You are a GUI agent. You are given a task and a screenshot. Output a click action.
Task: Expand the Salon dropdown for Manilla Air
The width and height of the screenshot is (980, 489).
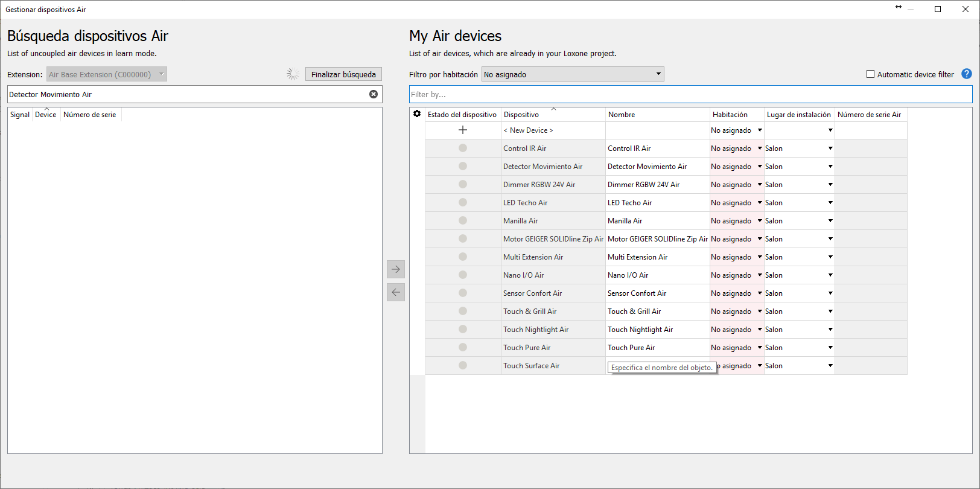coord(830,220)
